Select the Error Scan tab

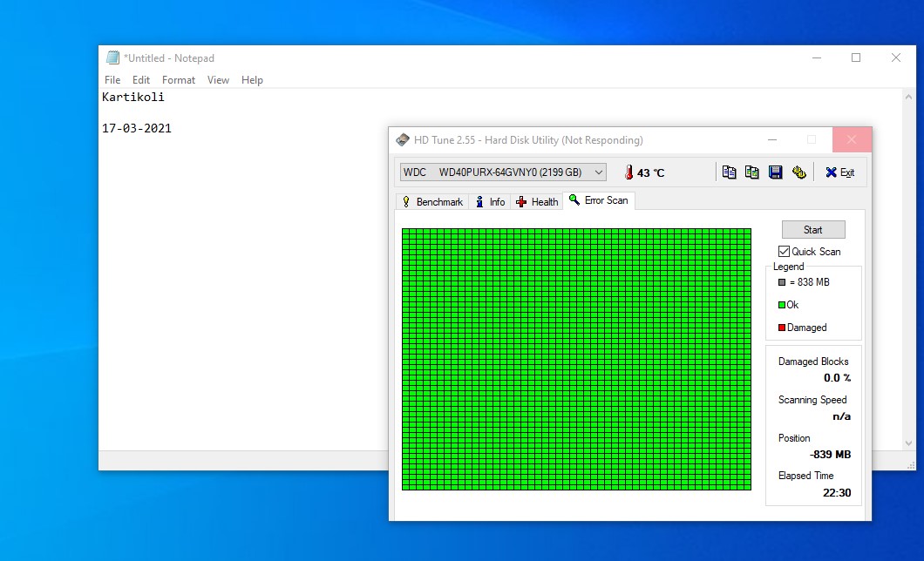pos(598,200)
